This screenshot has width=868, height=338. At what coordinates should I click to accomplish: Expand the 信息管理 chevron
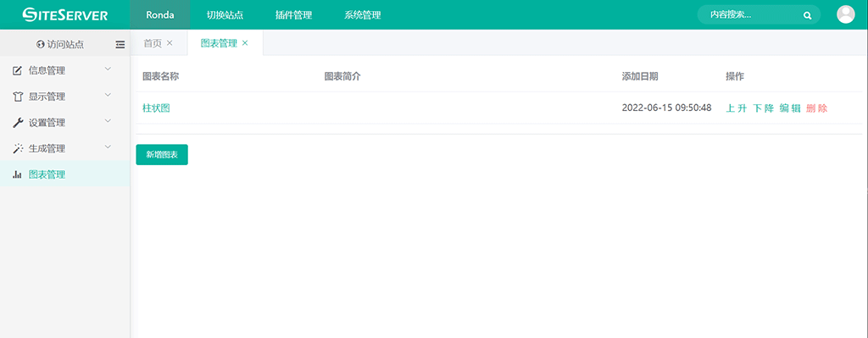[108, 69]
